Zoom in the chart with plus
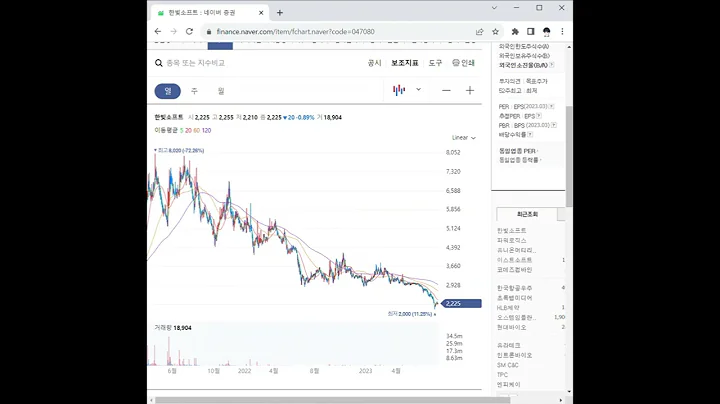This screenshot has width=720, height=404. pyautogui.click(x=470, y=90)
